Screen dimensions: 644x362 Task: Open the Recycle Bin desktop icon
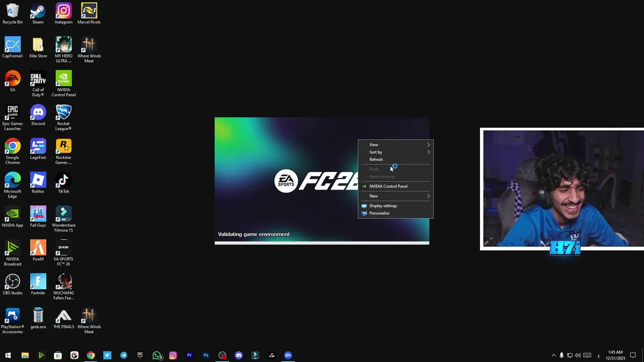tap(13, 14)
